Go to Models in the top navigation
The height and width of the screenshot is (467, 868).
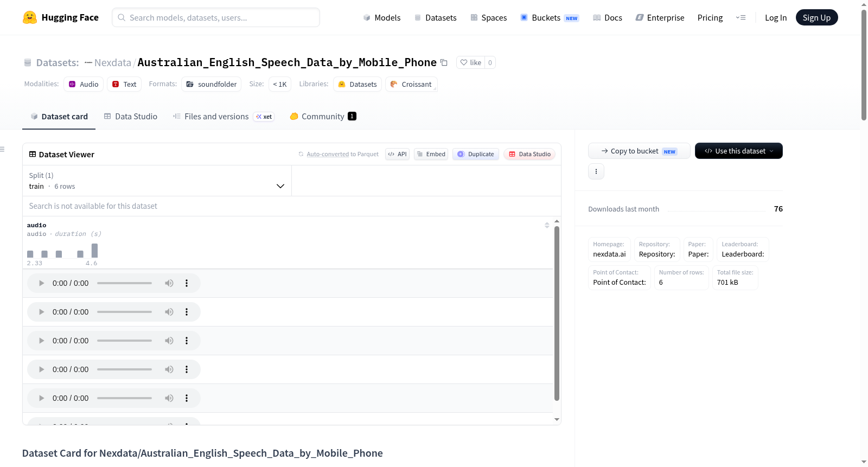382,17
